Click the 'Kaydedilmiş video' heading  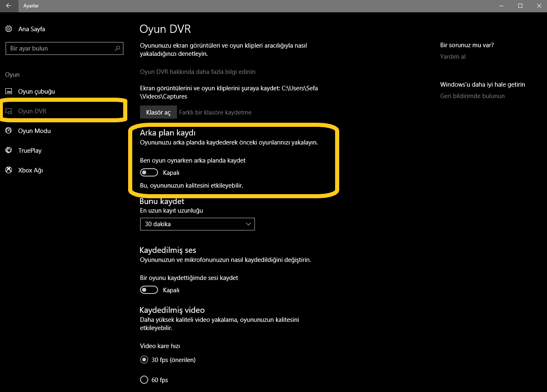tap(172, 310)
